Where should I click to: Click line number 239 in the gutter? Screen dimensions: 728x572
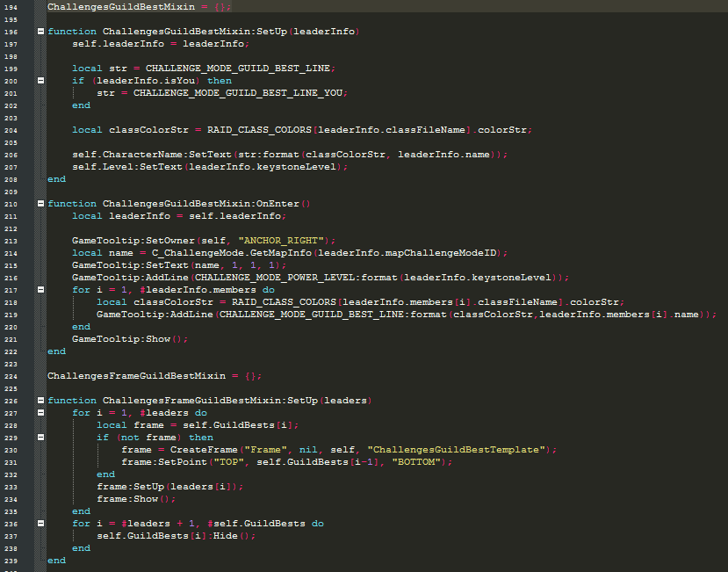click(x=12, y=561)
